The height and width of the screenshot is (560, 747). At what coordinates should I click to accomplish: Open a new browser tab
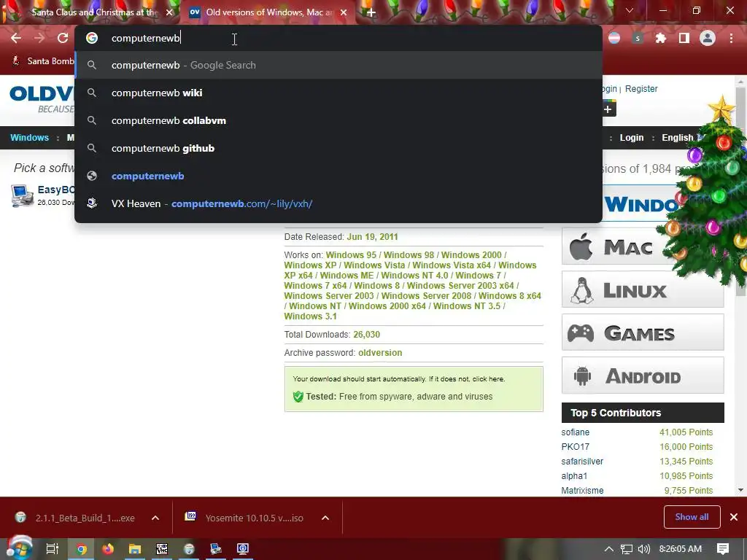point(371,12)
